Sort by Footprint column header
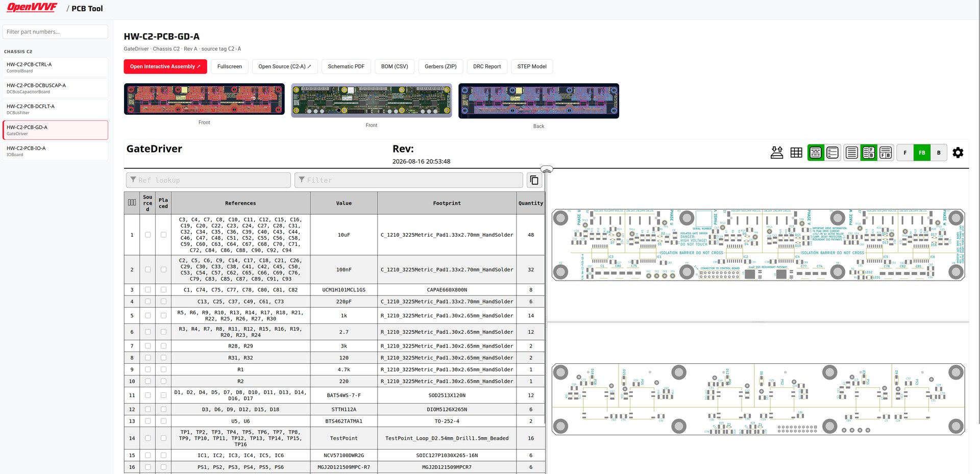This screenshot has height=474, width=980. click(x=447, y=203)
